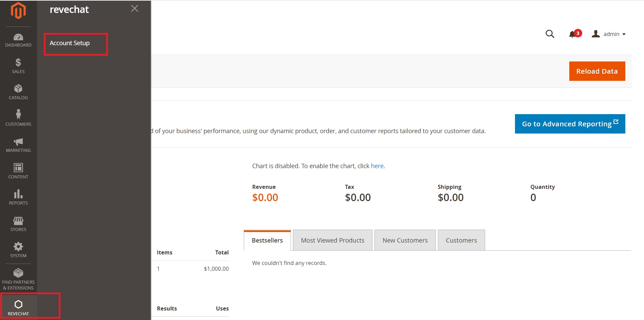Click the Reload Data button
This screenshot has width=644, height=320.
click(x=597, y=71)
